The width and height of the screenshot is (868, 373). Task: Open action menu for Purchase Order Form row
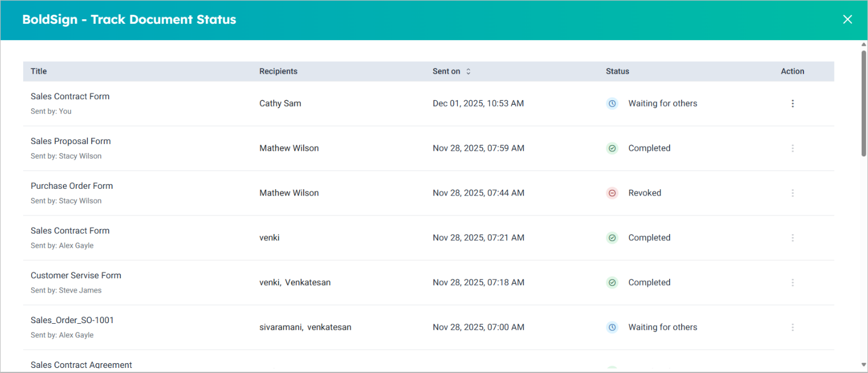(x=793, y=193)
